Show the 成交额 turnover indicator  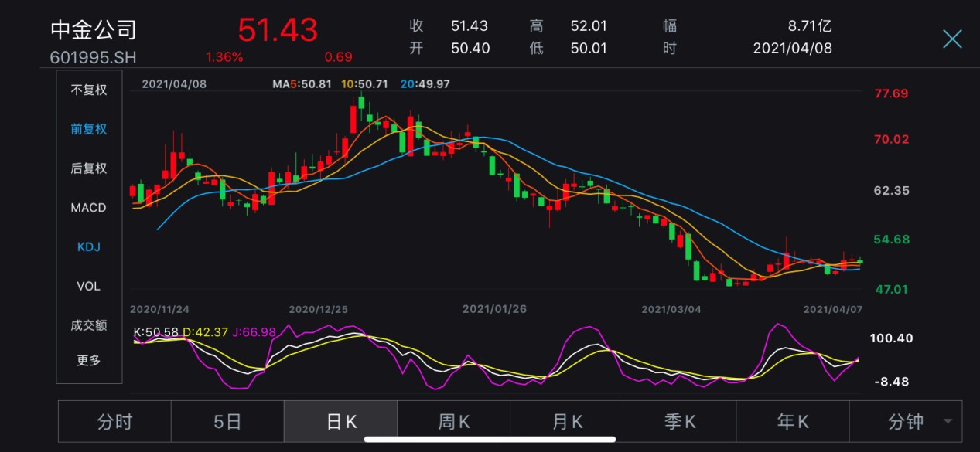[89, 326]
